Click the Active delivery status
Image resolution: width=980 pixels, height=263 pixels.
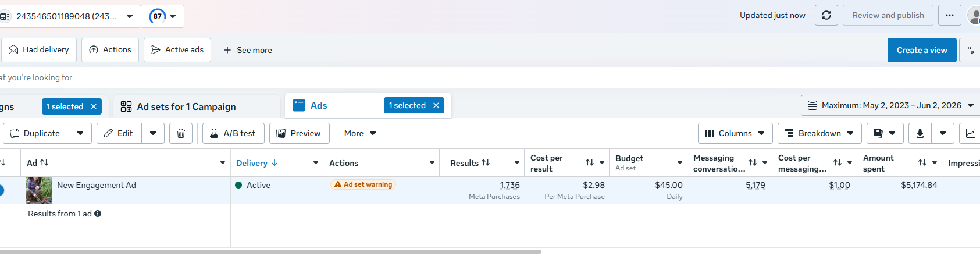tap(252, 185)
